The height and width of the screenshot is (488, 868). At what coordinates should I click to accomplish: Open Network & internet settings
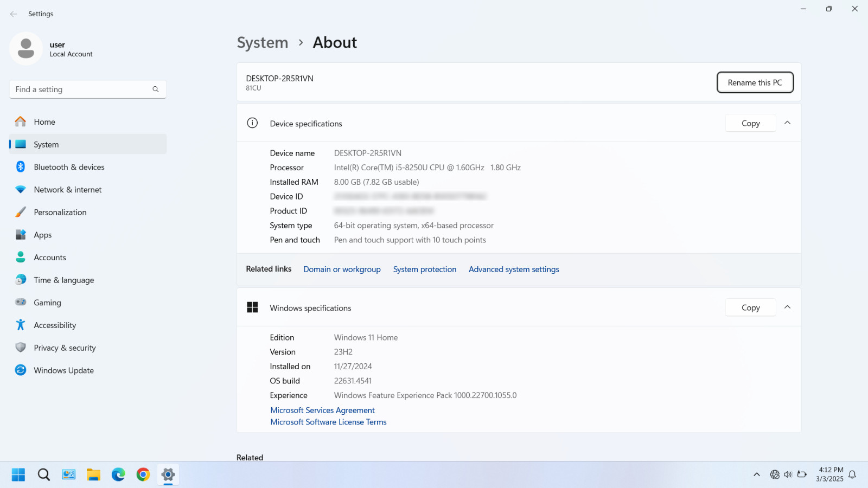click(x=88, y=190)
